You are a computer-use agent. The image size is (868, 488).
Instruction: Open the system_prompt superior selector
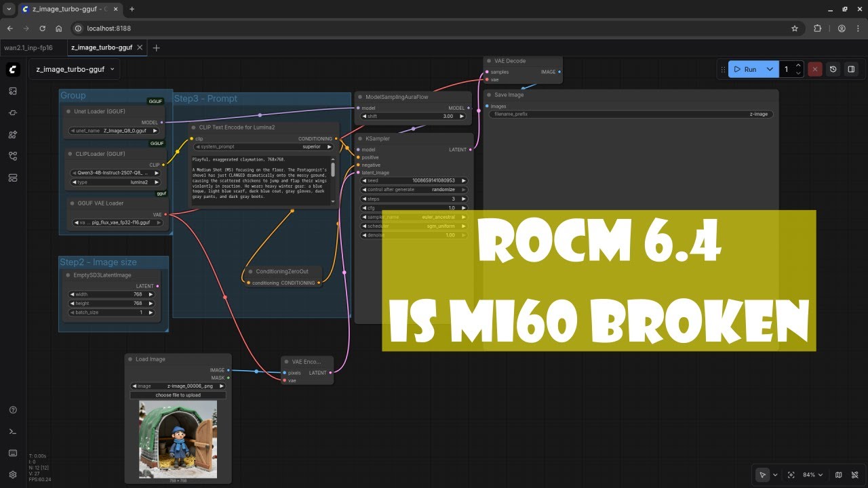[264, 146]
